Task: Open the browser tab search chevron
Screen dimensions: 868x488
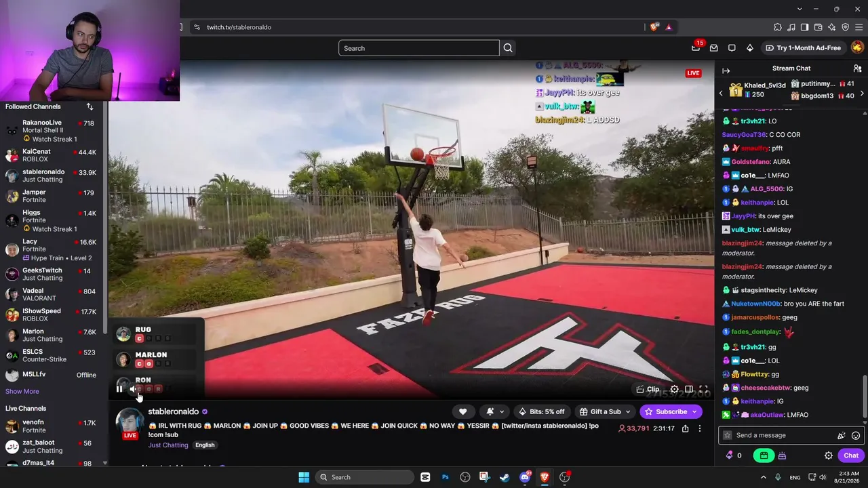Action: pos(800,9)
